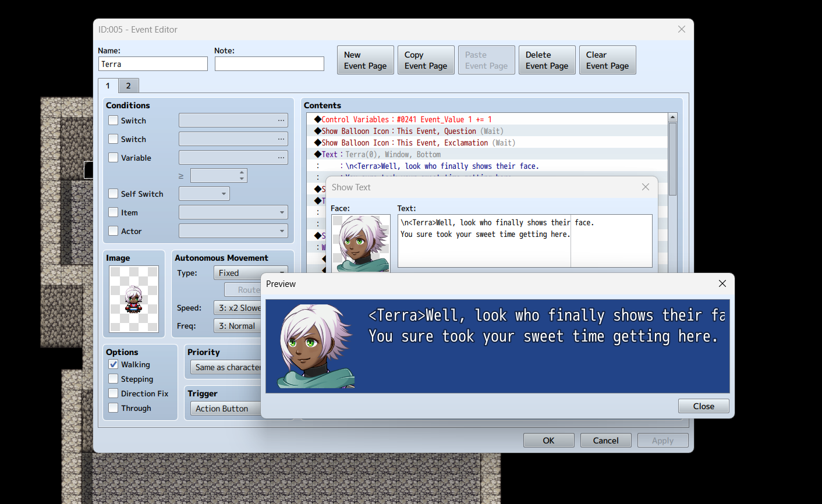Disable the Walking option

click(x=114, y=364)
